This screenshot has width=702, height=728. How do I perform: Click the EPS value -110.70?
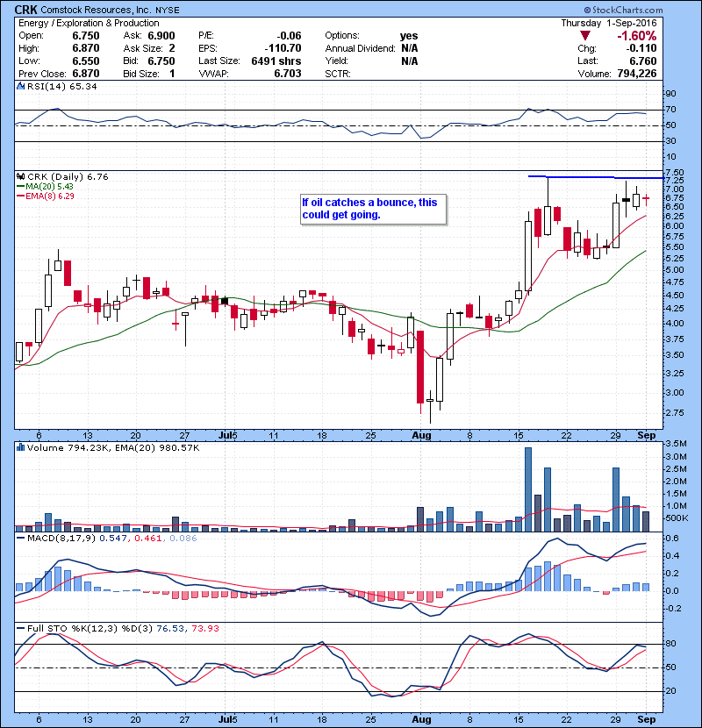[x=283, y=48]
